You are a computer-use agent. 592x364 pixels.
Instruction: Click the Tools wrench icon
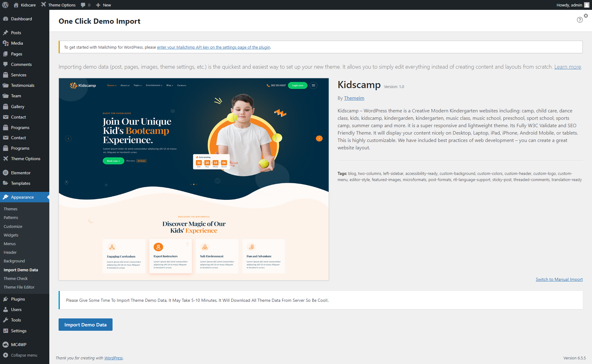click(x=6, y=320)
